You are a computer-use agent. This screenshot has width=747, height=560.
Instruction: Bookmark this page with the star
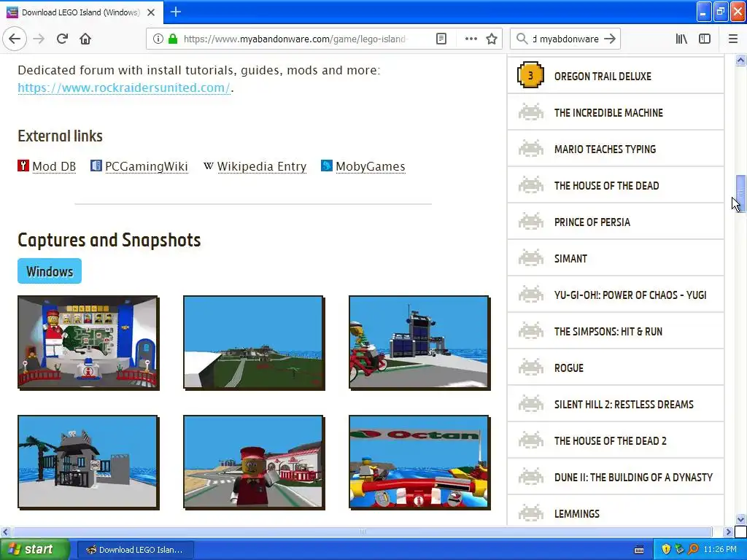pos(492,39)
